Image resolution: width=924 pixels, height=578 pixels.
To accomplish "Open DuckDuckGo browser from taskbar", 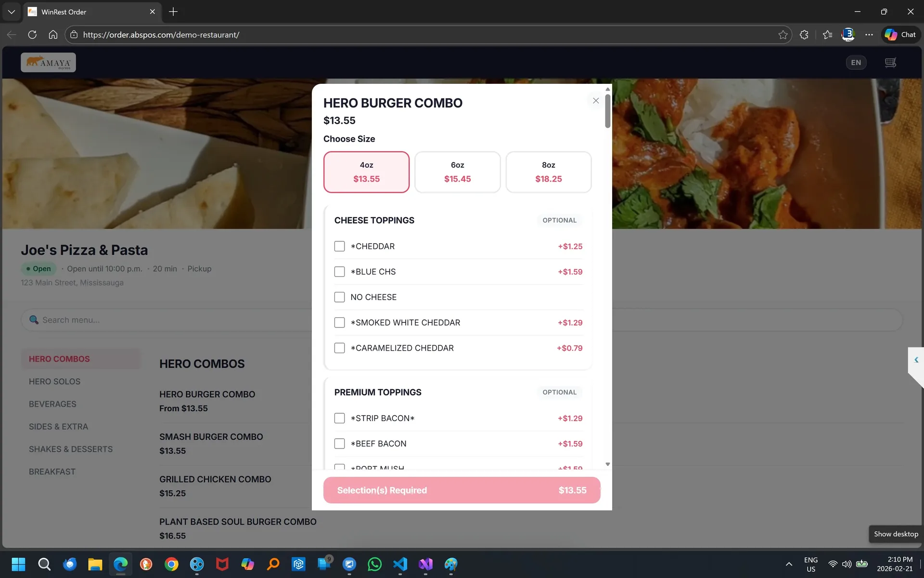I will click(146, 564).
